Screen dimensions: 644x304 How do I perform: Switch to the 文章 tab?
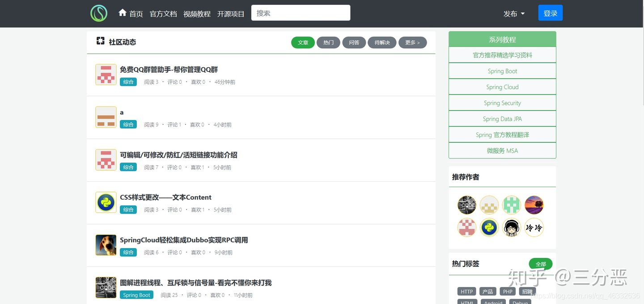(303, 43)
